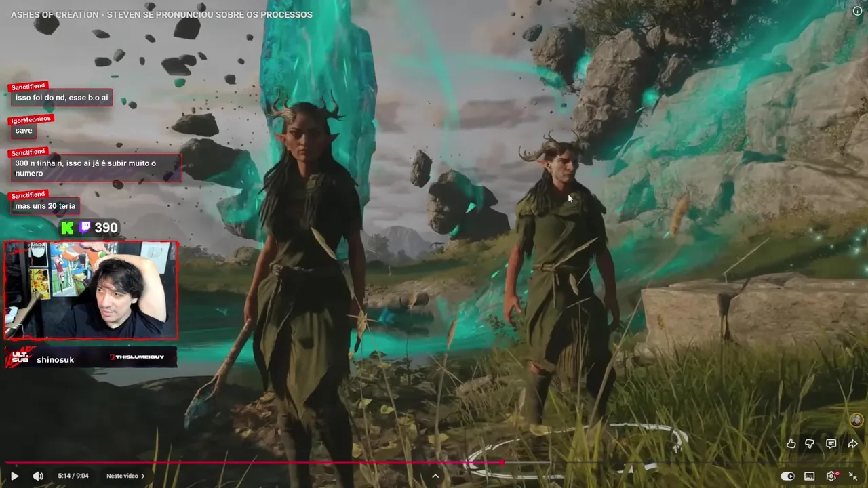Seek using the red progress bar

434,462
